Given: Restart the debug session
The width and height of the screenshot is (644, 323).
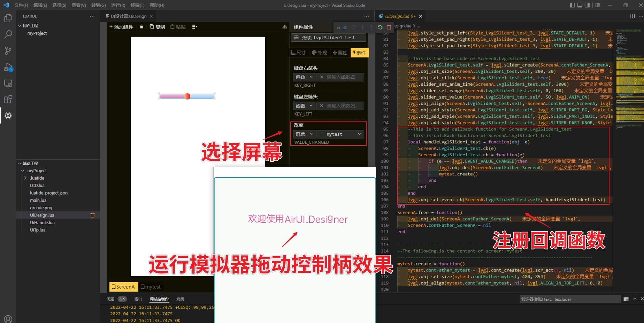Looking at the screenshot, I should (380, 27).
